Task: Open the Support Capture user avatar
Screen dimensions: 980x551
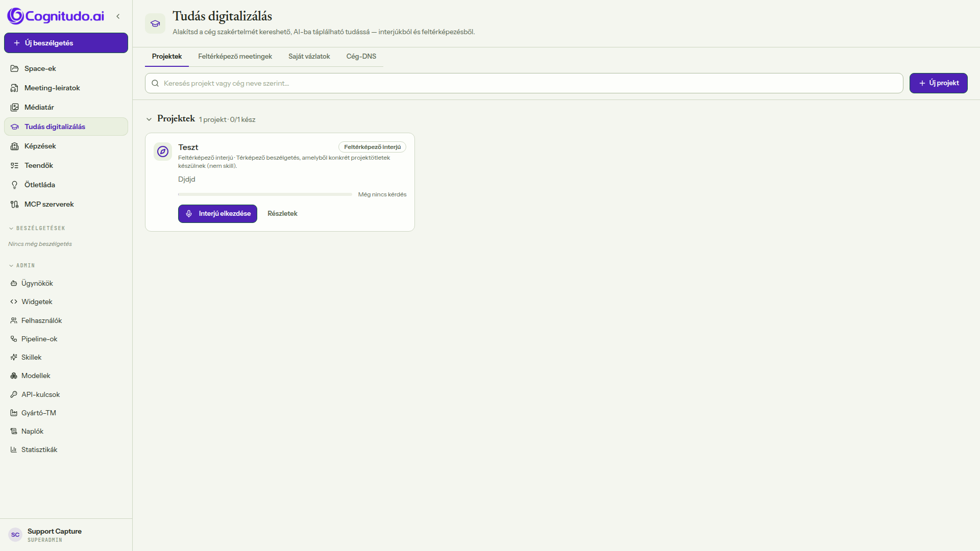Action: tap(15, 535)
